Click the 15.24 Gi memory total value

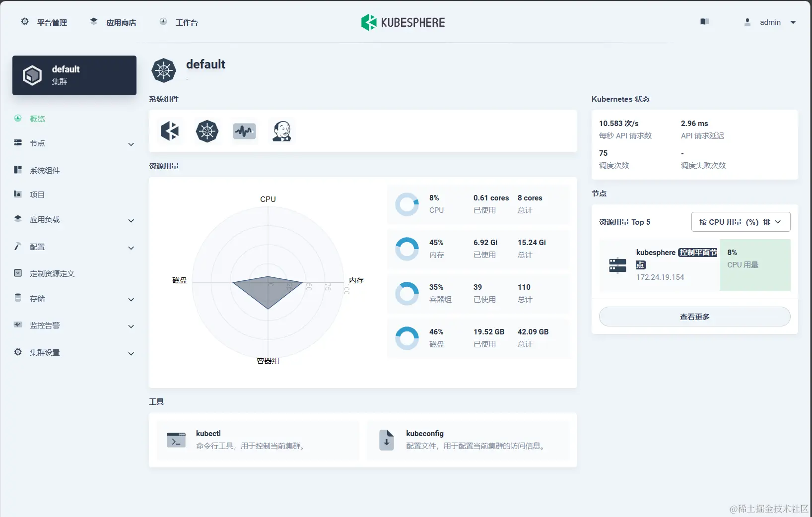pos(532,243)
